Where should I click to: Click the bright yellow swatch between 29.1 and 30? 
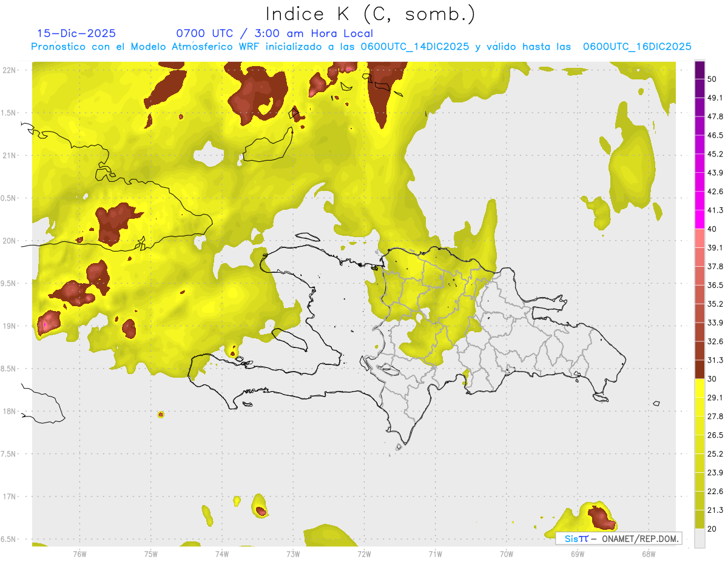(699, 388)
